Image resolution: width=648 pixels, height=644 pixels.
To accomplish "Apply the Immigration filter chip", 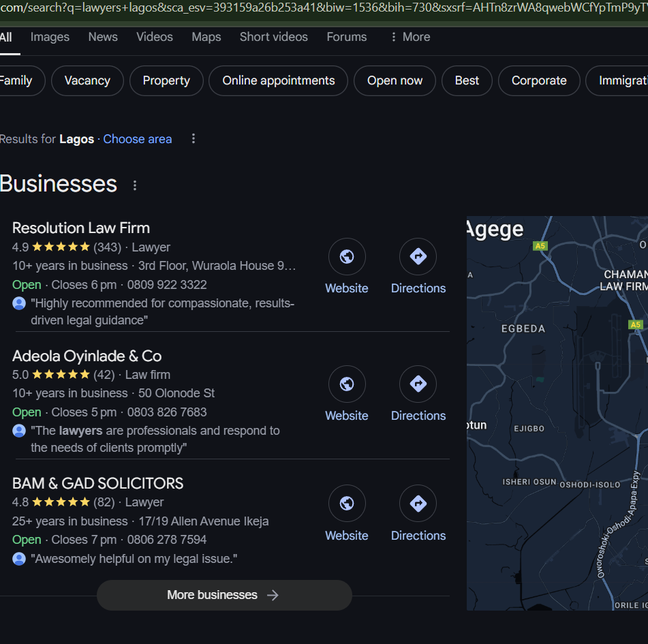I will 617,80.
